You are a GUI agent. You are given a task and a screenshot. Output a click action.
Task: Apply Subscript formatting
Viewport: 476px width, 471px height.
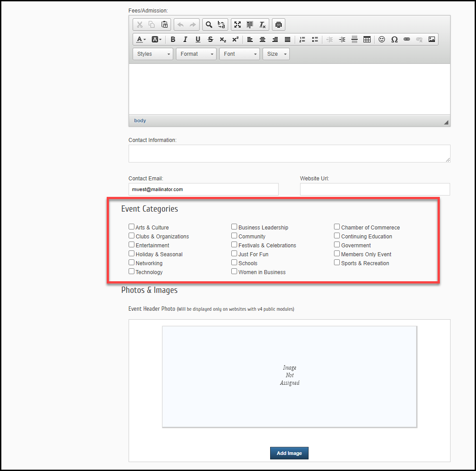(x=223, y=39)
